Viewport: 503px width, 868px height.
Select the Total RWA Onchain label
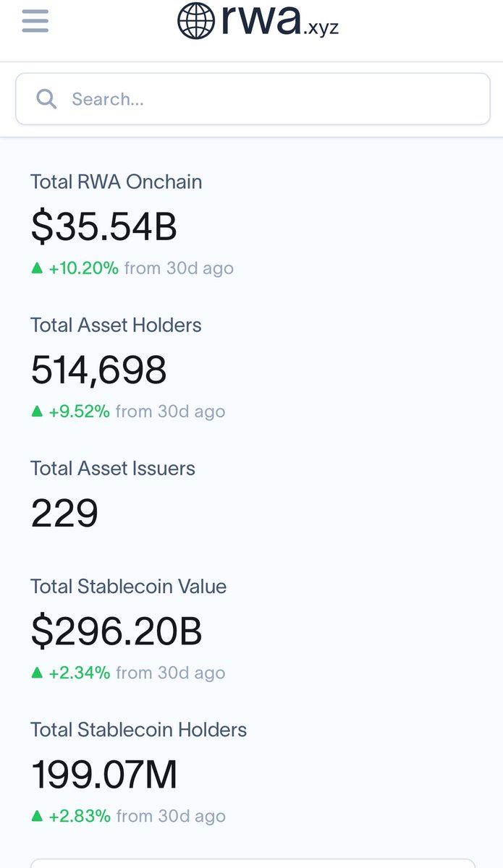pyautogui.click(x=116, y=182)
